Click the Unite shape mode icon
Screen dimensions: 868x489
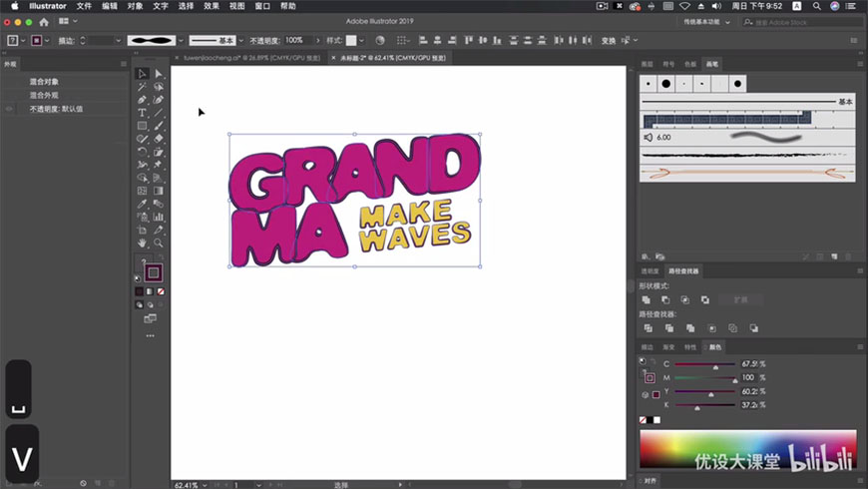pyautogui.click(x=647, y=299)
